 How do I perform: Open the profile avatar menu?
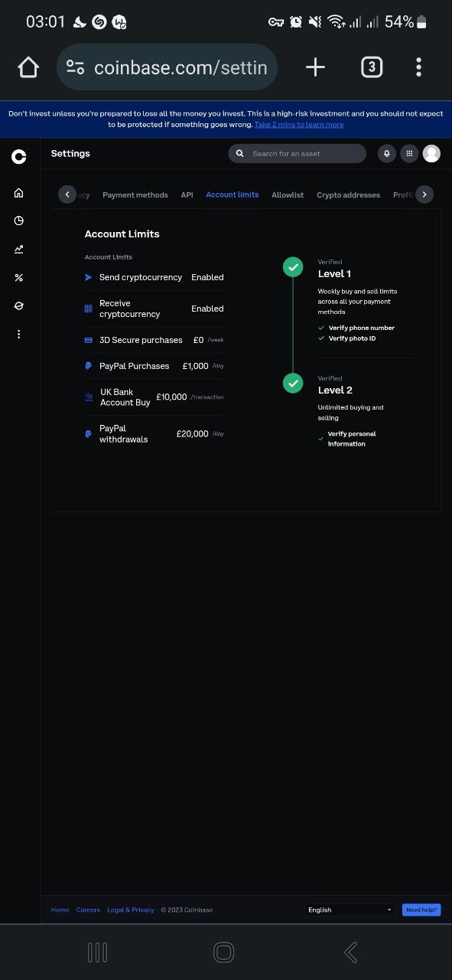(x=431, y=153)
